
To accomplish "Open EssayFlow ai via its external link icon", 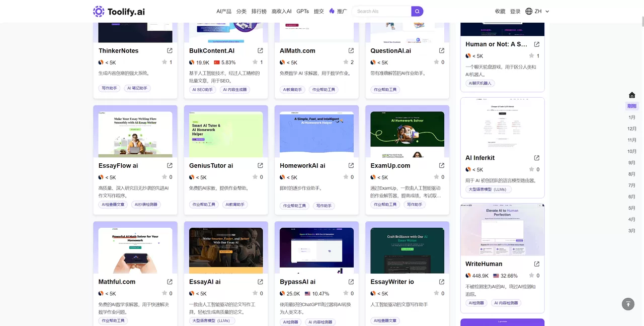I will (169, 165).
